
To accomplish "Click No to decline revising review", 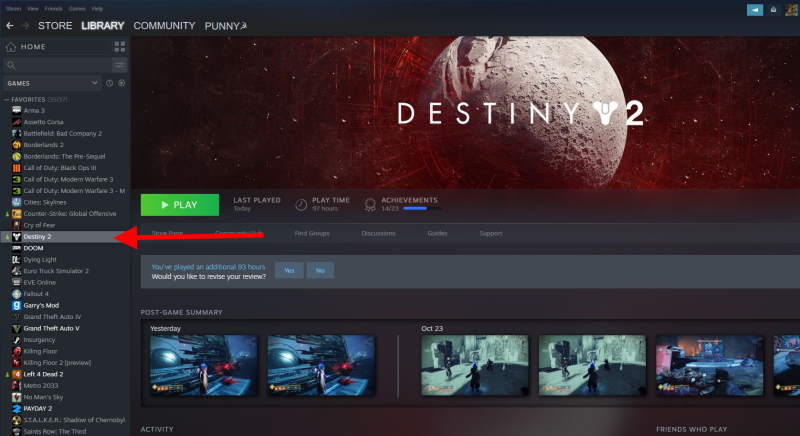I will coord(320,270).
